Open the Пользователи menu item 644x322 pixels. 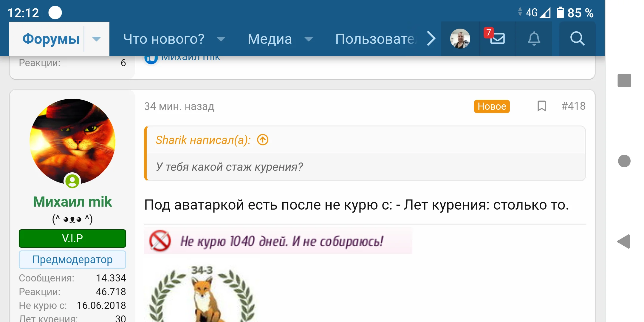[x=375, y=39]
